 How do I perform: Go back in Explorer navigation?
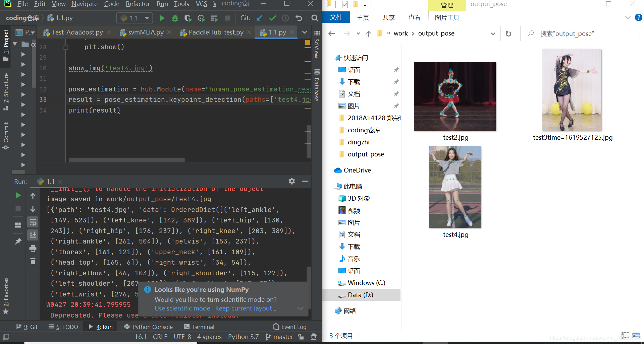click(332, 33)
